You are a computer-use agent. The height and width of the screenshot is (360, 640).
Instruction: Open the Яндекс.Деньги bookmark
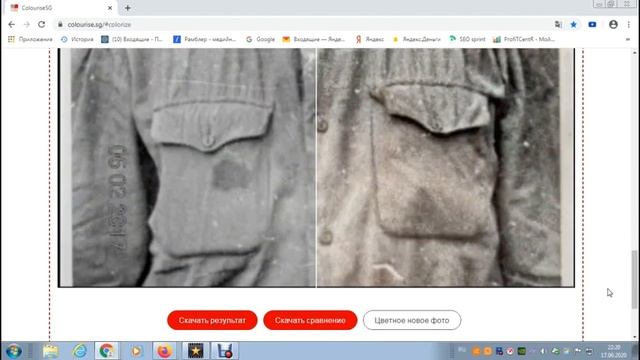click(x=417, y=39)
